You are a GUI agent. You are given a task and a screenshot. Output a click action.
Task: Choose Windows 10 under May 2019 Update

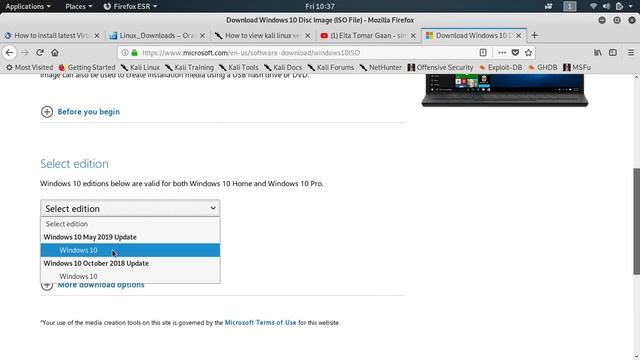130,250
